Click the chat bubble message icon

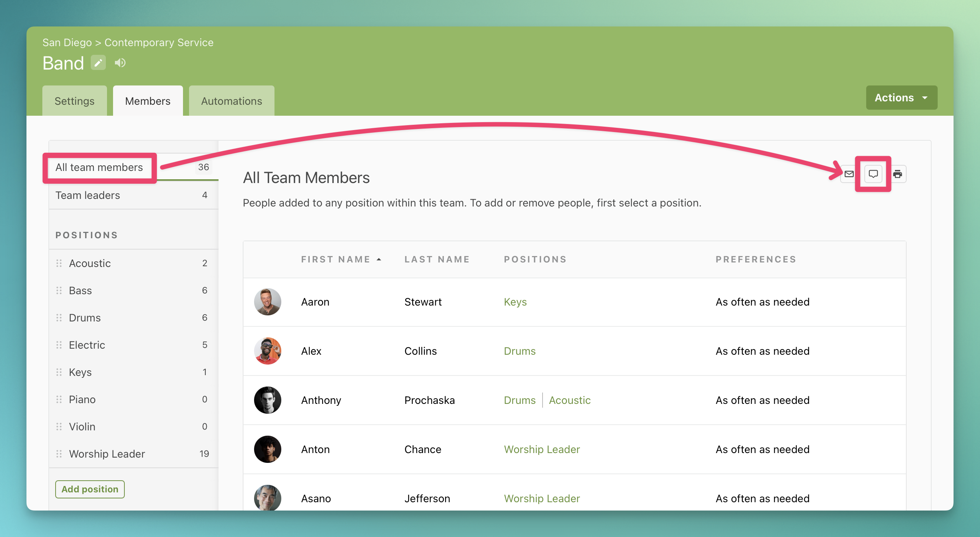coord(873,174)
